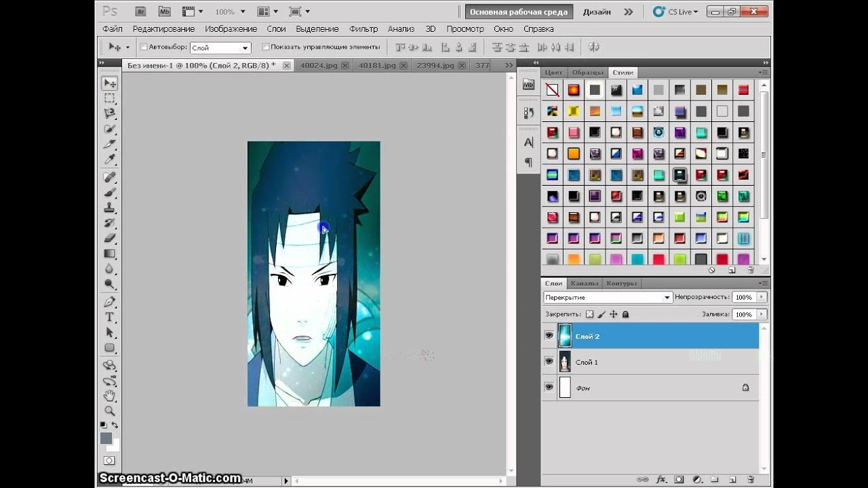Select the Gradient tool
The height and width of the screenshot is (488, 868).
[109, 253]
